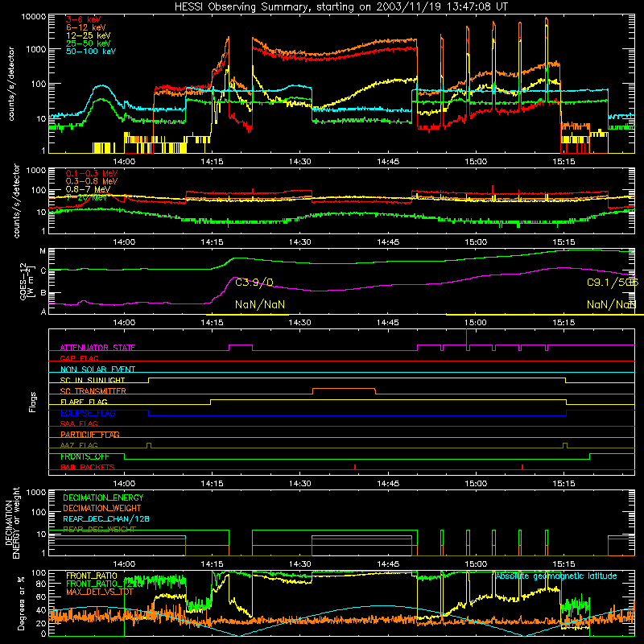Select the NON_SOLAR_EVENT flag label
This screenshot has width=644, height=644.
(x=97, y=369)
